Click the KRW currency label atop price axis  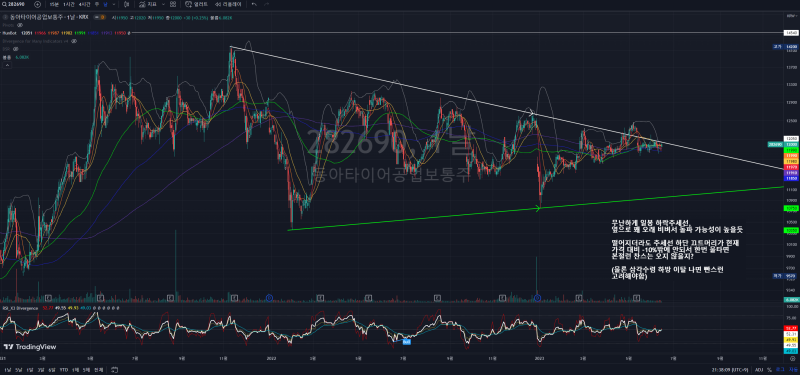point(791,17)
